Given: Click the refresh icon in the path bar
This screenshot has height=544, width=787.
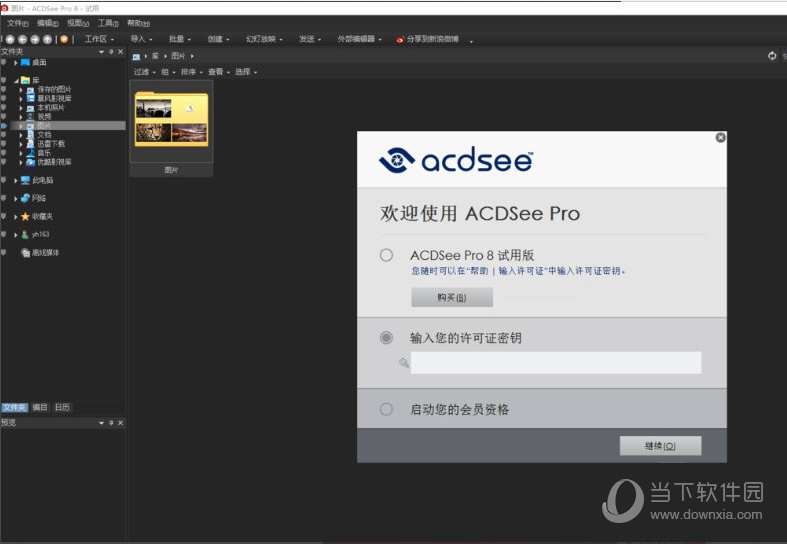Looking at the screenshot, I should pos(772,56).
